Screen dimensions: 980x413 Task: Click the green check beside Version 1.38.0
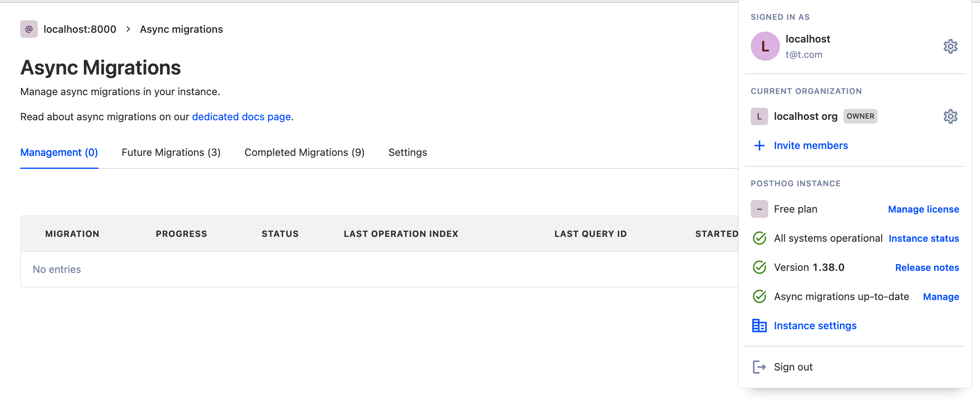pos(760,267)
